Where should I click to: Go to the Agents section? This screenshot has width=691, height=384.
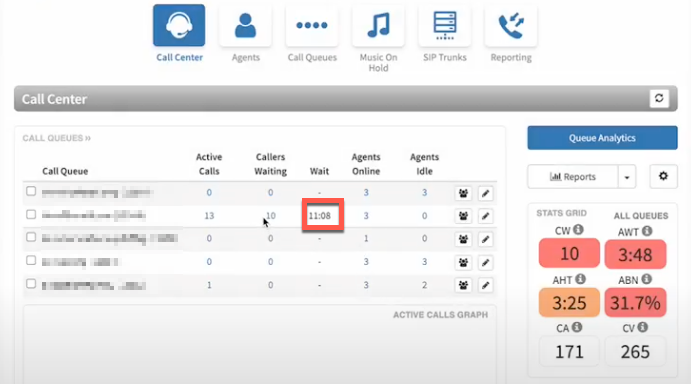(x=245, y=26)
